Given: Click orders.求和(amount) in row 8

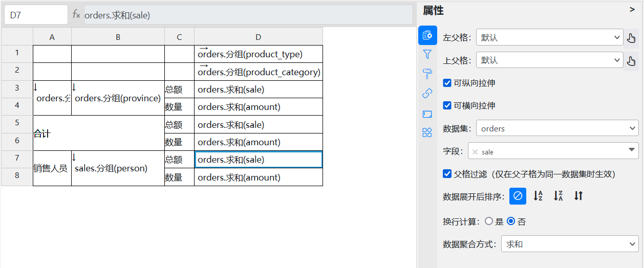Looking at the screenshot, I should pos(259,177).
